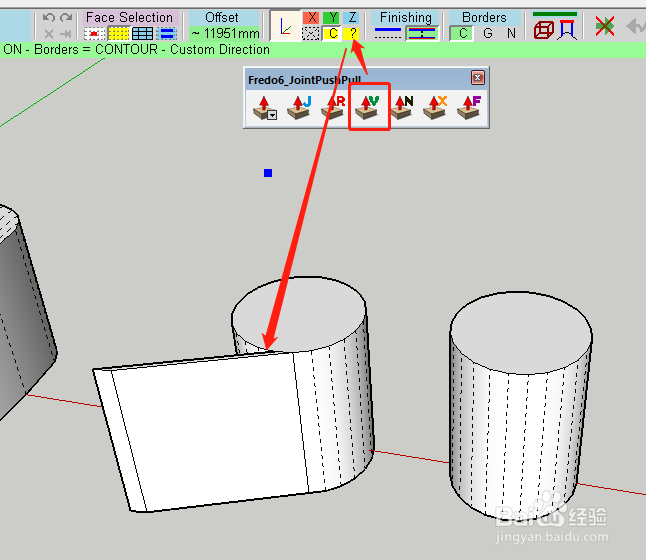Toggle yellow C custom direction button
Viewport: 646px width, 560px height.
coord(332,33)
